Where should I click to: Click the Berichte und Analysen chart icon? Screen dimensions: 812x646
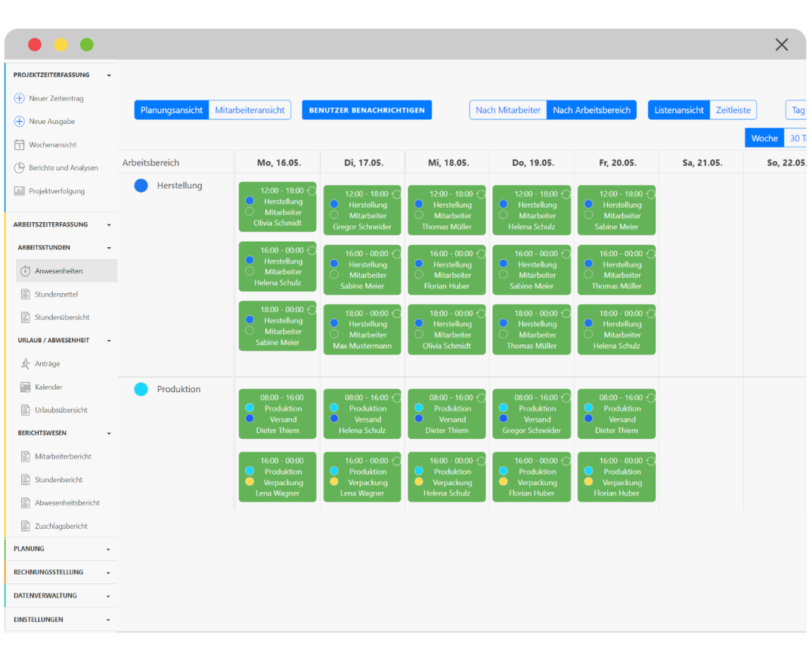(x=20, y=168)
